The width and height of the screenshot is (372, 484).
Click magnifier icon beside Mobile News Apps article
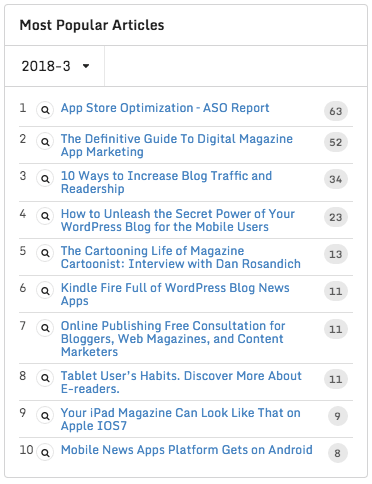tap(45, 452)
